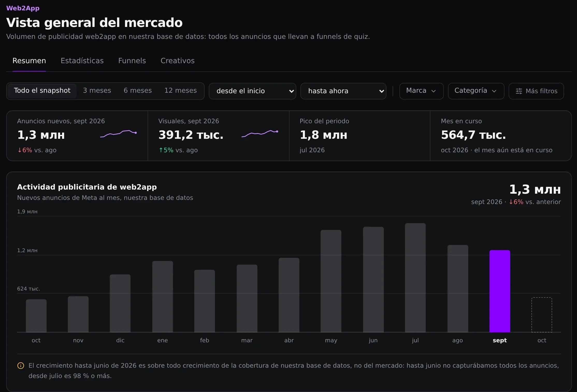Click the 391,2 тыс. Visuales value
This screenshot has width=577, height=392.
pyautogui.click(x=191, y=135)
